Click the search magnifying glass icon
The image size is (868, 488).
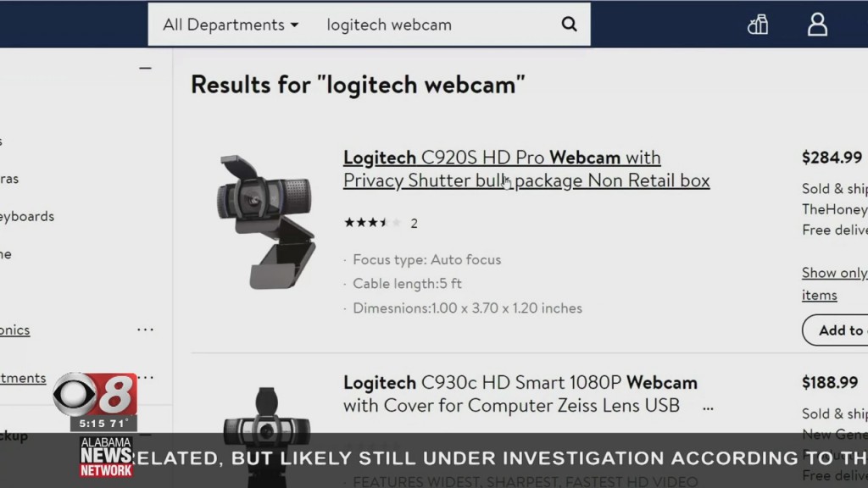point(569,25)
